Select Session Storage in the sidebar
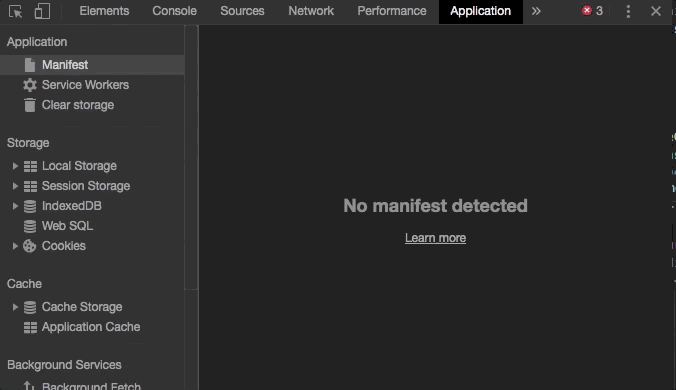676x390 pixels. click(x=86, y=186)
